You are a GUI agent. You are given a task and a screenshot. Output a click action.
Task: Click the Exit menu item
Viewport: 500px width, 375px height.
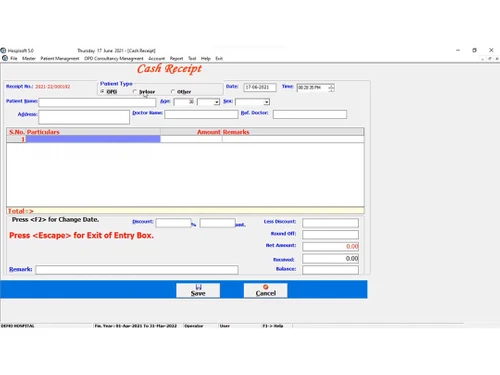click(219, 58)
